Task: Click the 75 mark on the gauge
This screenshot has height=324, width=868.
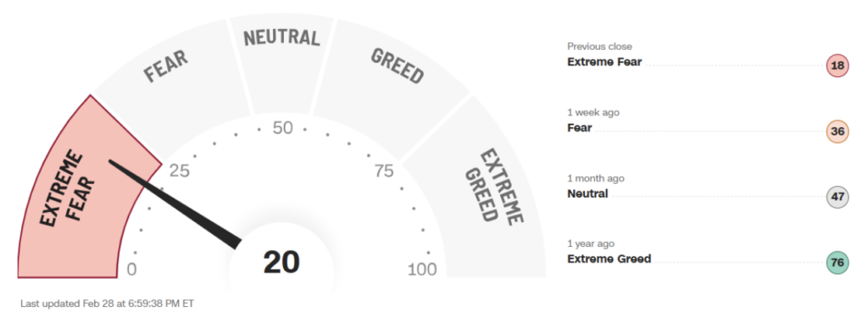Action: pos(384,171)
